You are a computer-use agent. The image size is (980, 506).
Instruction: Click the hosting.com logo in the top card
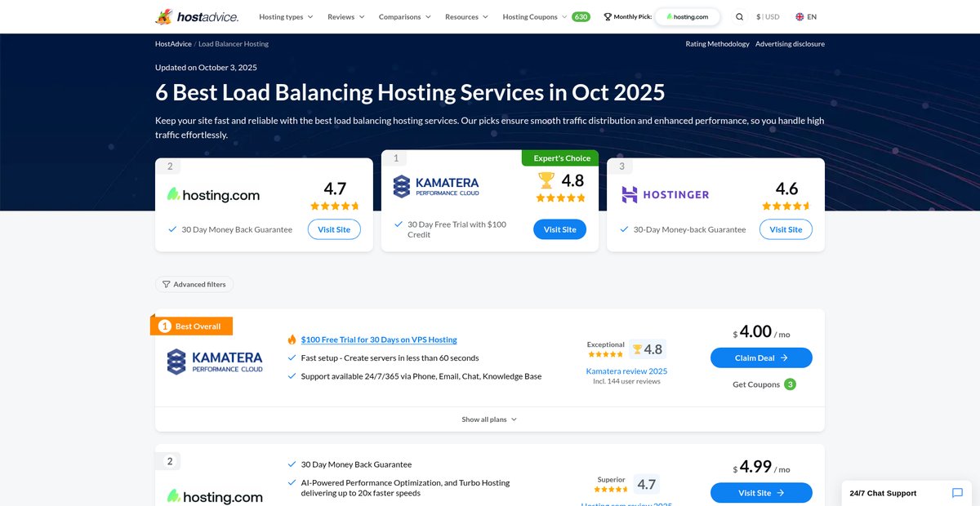tap(214, 195)
